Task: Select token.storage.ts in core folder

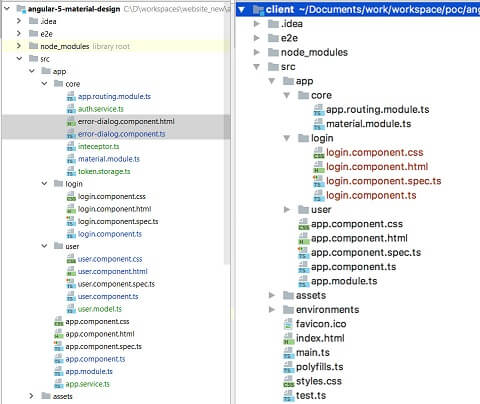Action: tap(104, 171)
